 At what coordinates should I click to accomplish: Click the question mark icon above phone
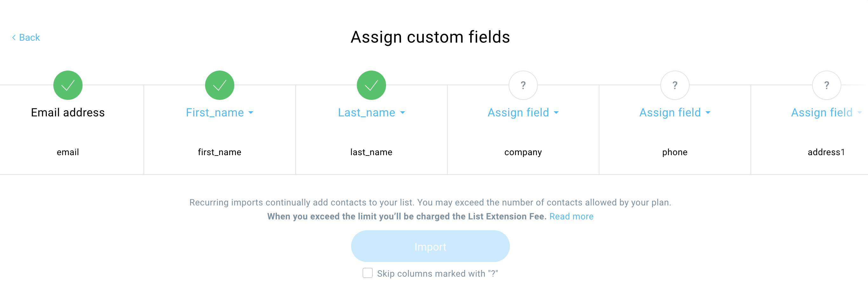(x=675, y=85)
